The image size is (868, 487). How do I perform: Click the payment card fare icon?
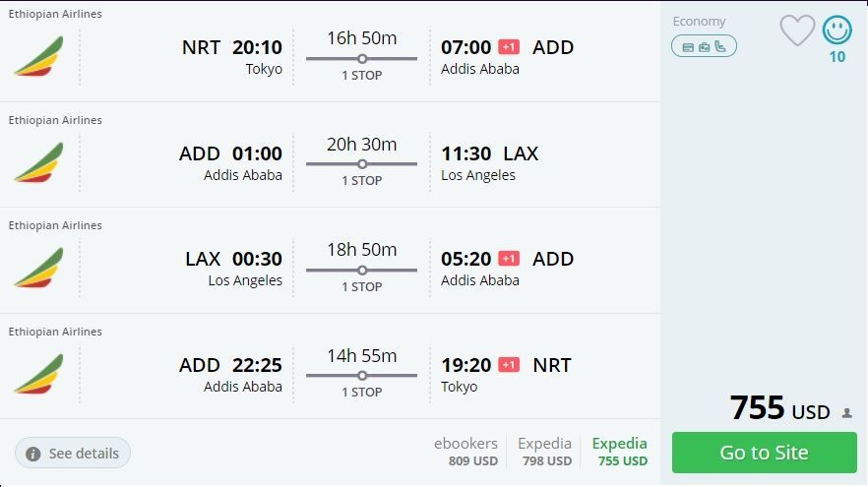tap(688, 46)
